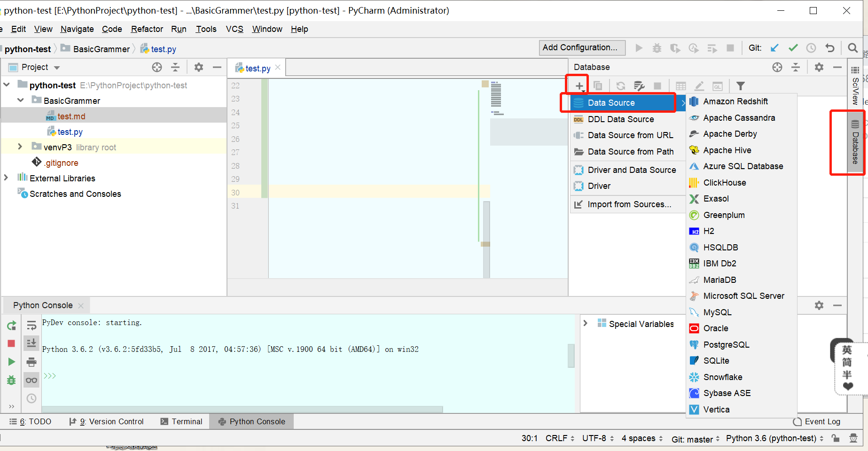Open Python 3.6 interpreter selector
Screen dimensions: 868x451
[775, 438]
